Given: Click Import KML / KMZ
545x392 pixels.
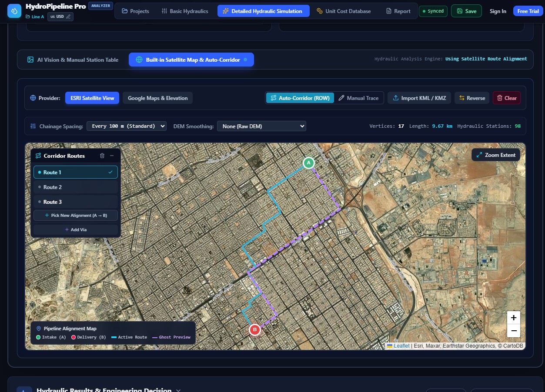Looking at the screenshot, I should coord(419,98).
